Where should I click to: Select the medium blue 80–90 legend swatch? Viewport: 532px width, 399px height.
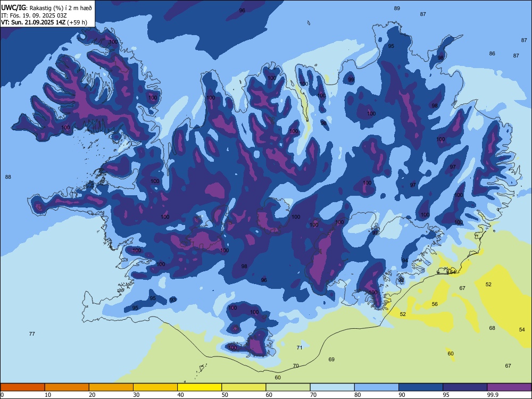[377, 387]
